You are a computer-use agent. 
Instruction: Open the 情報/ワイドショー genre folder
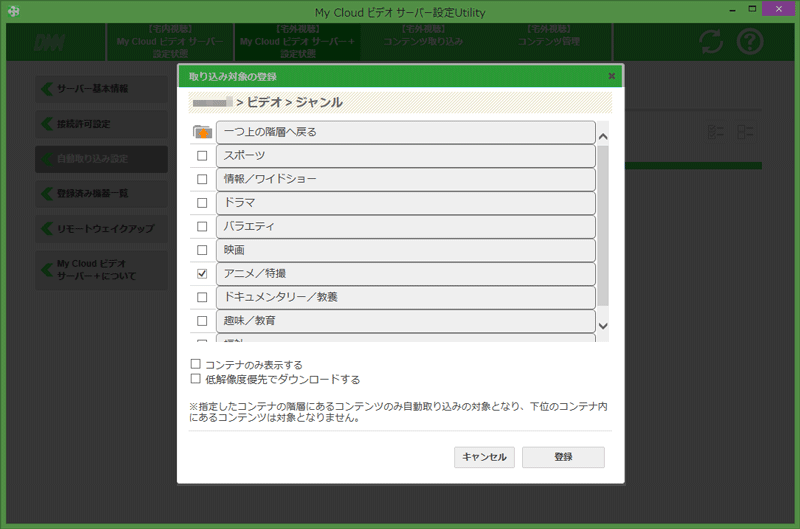tap(406, 179)
